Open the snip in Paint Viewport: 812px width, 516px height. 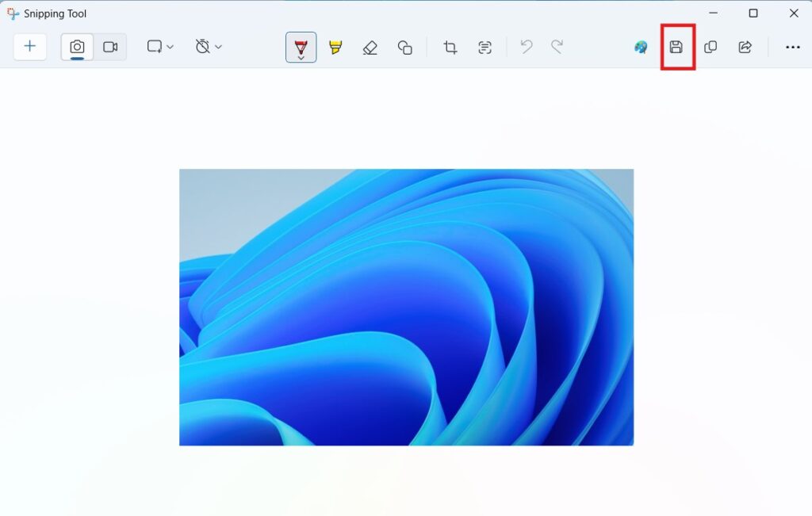(640, 47)
